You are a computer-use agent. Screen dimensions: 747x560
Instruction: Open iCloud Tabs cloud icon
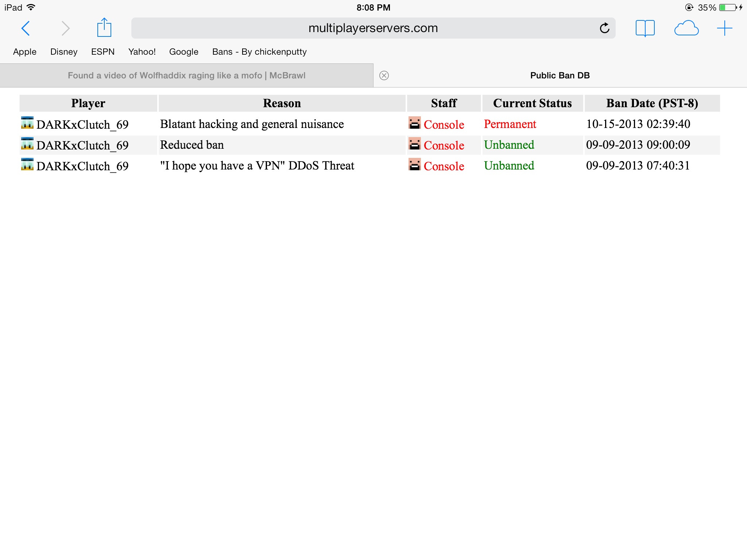(686, 28)
